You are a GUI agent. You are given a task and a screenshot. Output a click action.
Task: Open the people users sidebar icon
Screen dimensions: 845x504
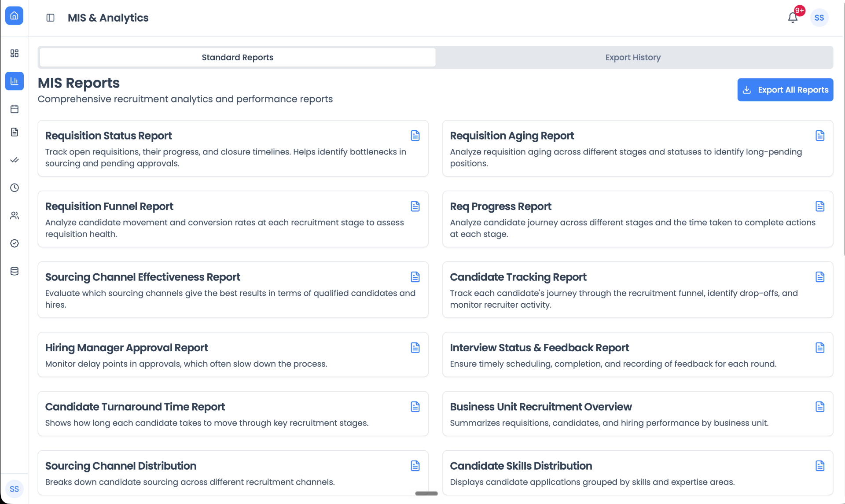click(15, 216)
